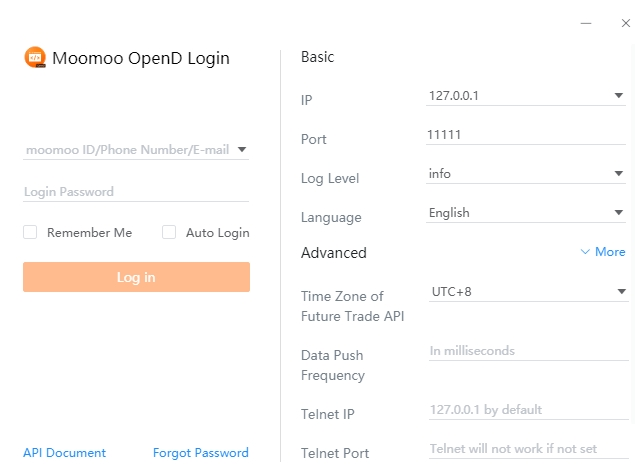Follow the Forgot Password link
Viewport: 635px width, 474px height.
tap(200, 453)
